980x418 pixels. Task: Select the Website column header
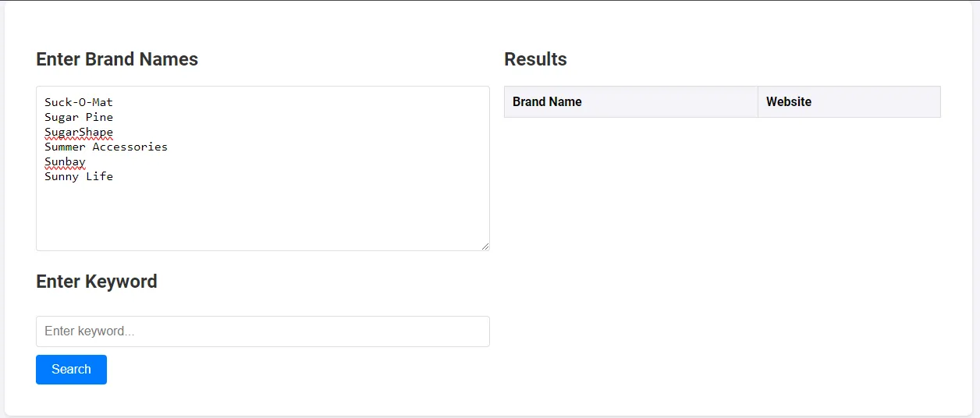click(x=788, y=102)
